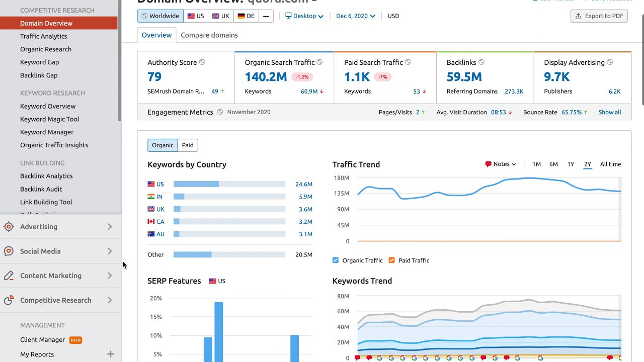Click the Canada flag in Keywords by Country
Image resolution: width=644 pixels, height=362 pixels.
151,222
